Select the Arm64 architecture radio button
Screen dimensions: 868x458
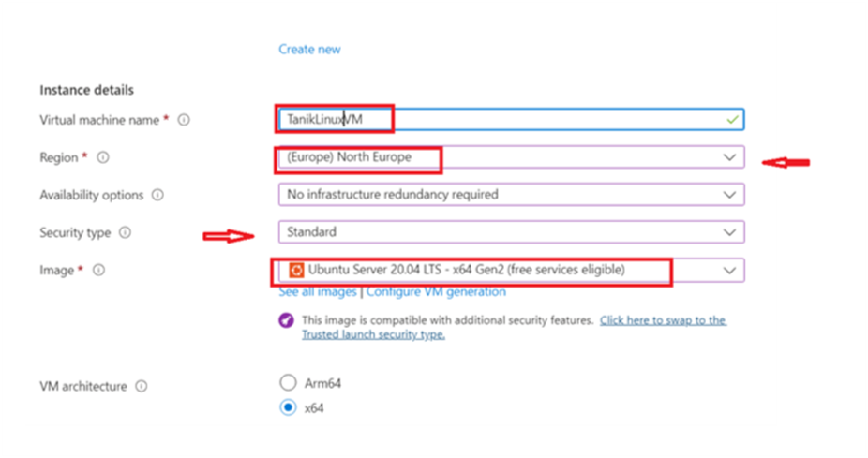click(288, 382)
